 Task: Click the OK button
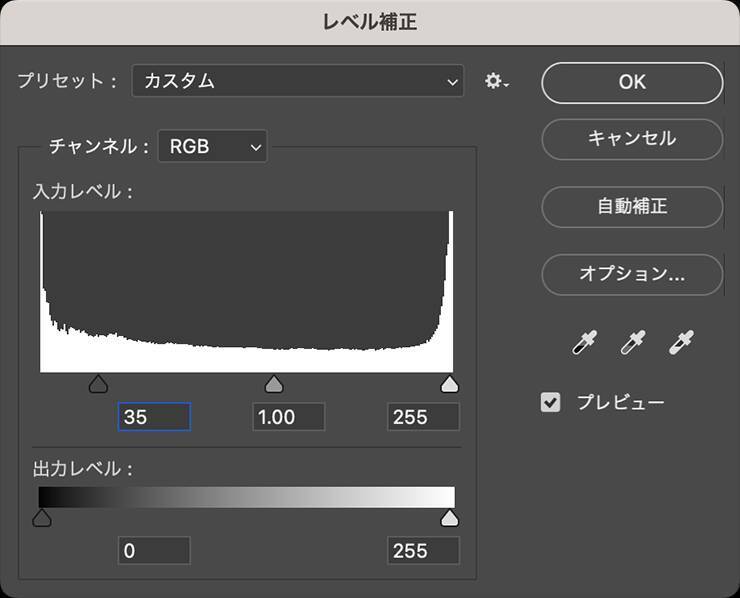coord(632,83)
